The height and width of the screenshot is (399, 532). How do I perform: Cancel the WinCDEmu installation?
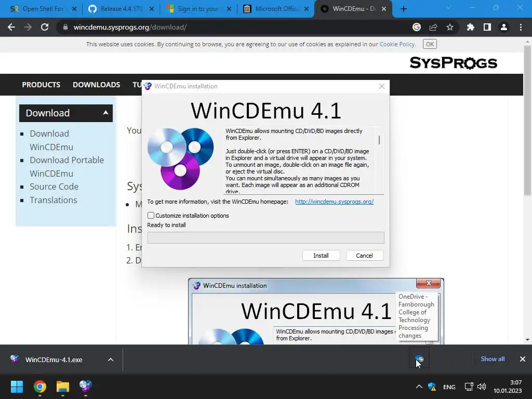(x=364, y=256)
